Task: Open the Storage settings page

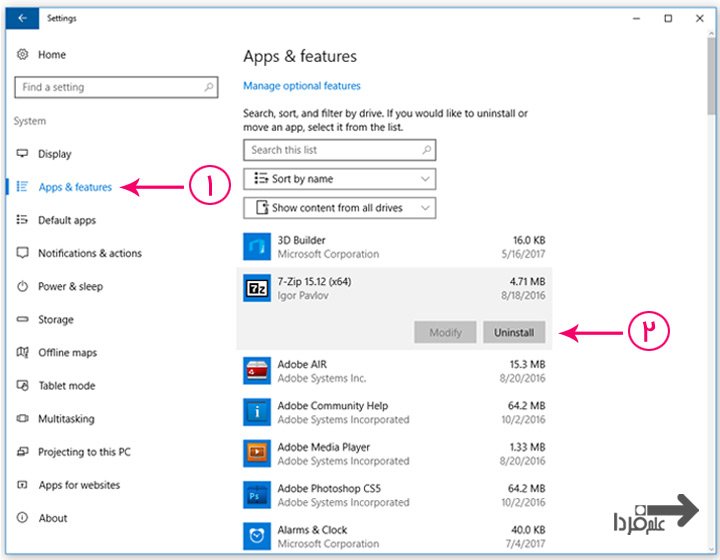Action: click(x=56, y=319)
